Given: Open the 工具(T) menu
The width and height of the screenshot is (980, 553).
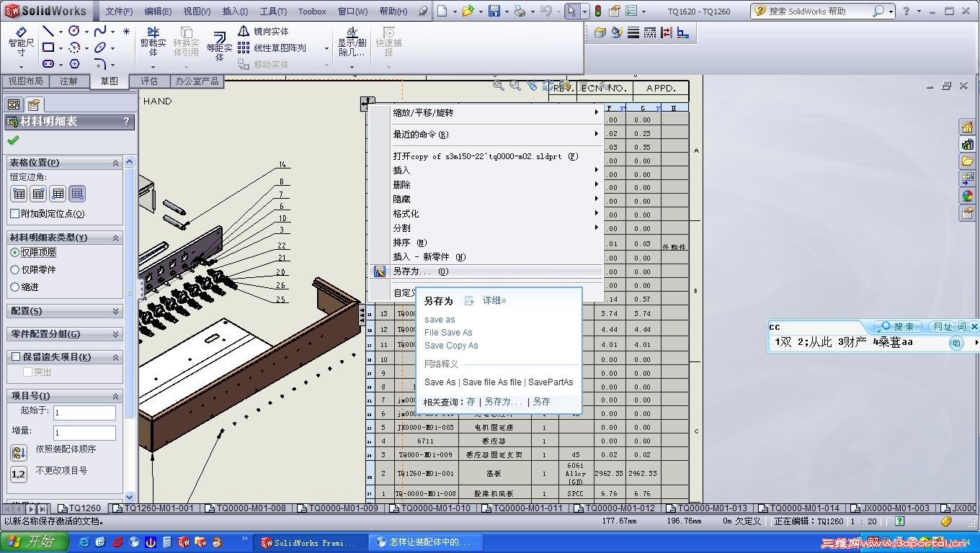Looking at the screenshot, I should click(273, 12).
